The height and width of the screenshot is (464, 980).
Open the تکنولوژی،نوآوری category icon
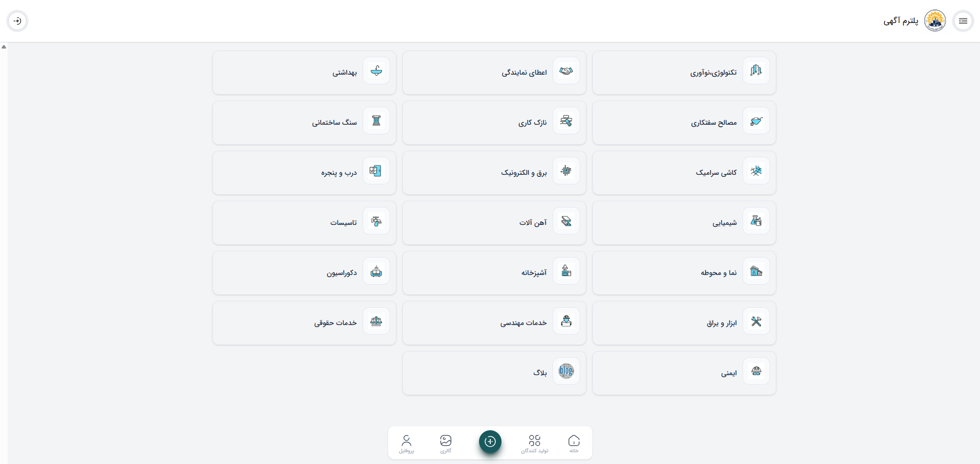point(756,71)
